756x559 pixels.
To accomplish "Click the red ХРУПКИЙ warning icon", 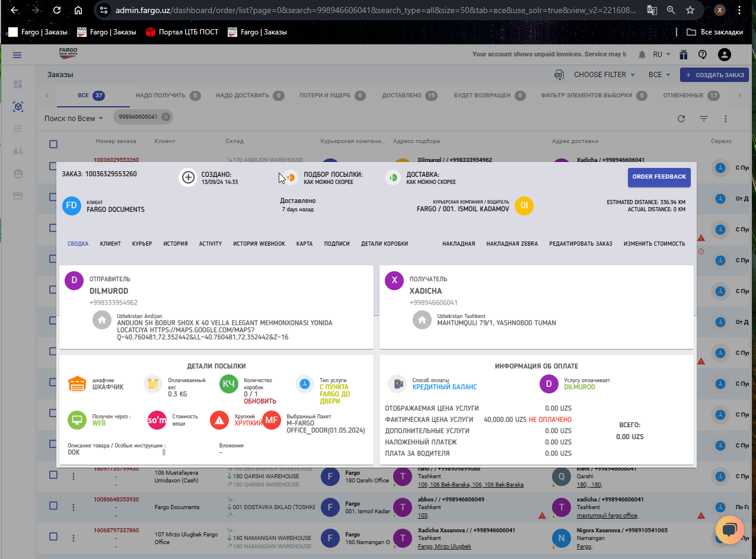I will (x=219, y=420).
